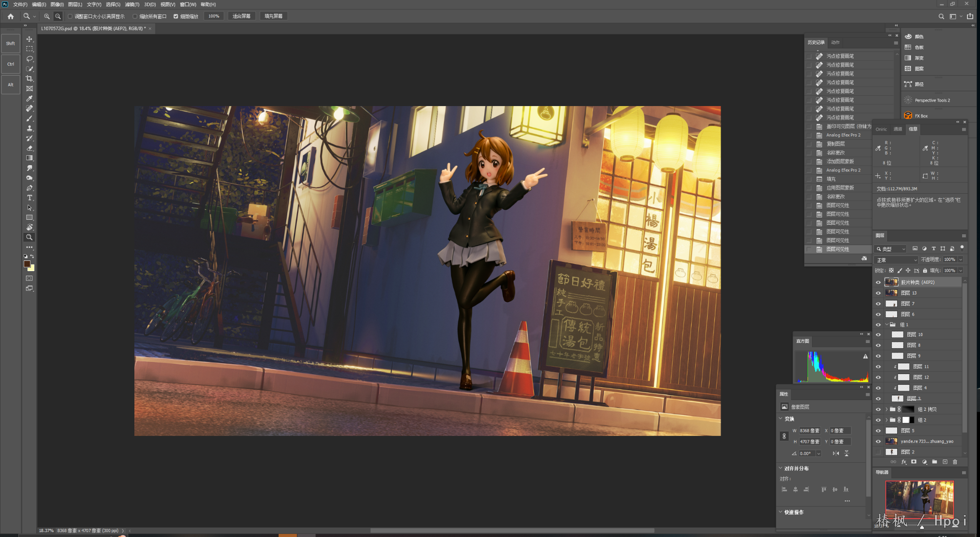
Task: Delete layer with the trash icon
Action: [955, 462]
